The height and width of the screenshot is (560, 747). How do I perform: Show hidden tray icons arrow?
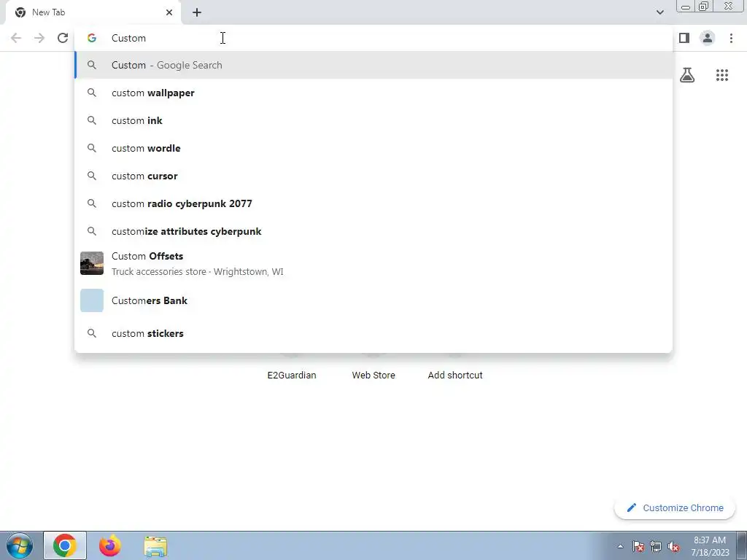(620, 546)
